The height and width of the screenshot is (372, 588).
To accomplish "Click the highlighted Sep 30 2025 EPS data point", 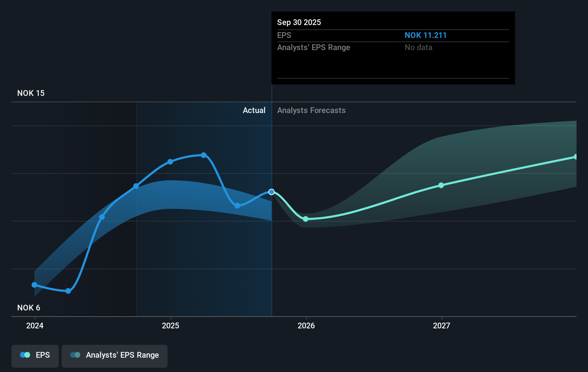I will point(271,192).
